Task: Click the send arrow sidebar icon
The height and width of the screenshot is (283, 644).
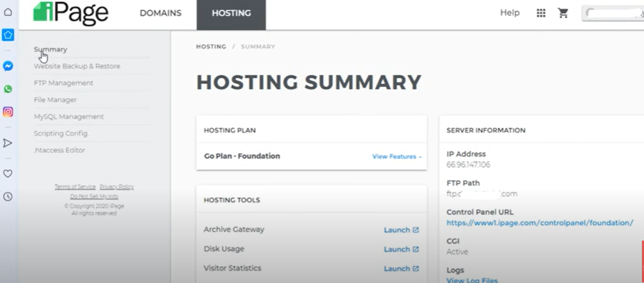Action: (8, 143)
